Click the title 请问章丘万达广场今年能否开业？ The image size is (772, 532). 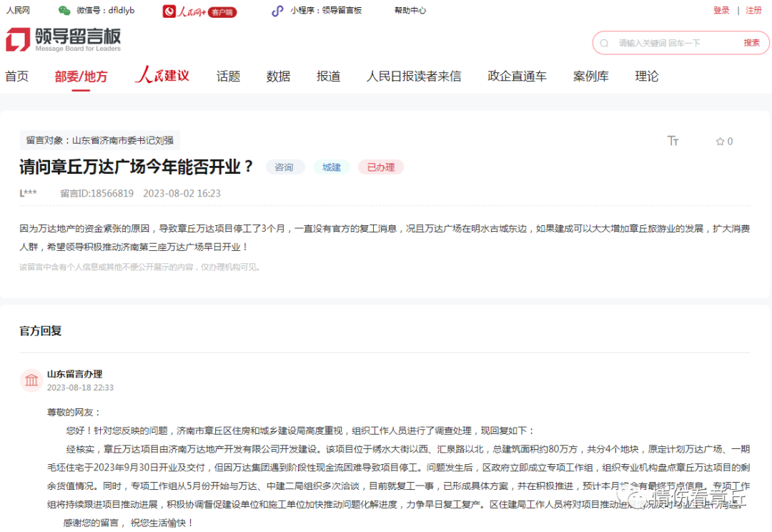[137, 167]
